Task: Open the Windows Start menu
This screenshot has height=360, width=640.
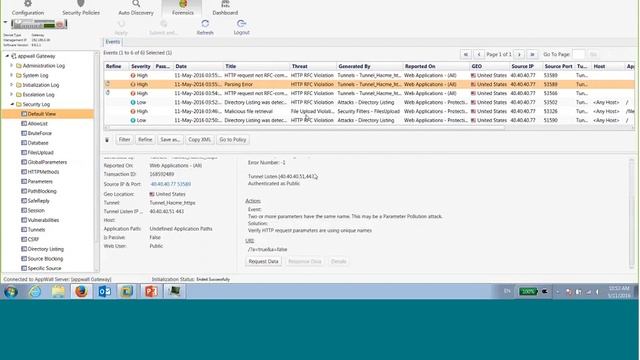Action: coord(11,292)
